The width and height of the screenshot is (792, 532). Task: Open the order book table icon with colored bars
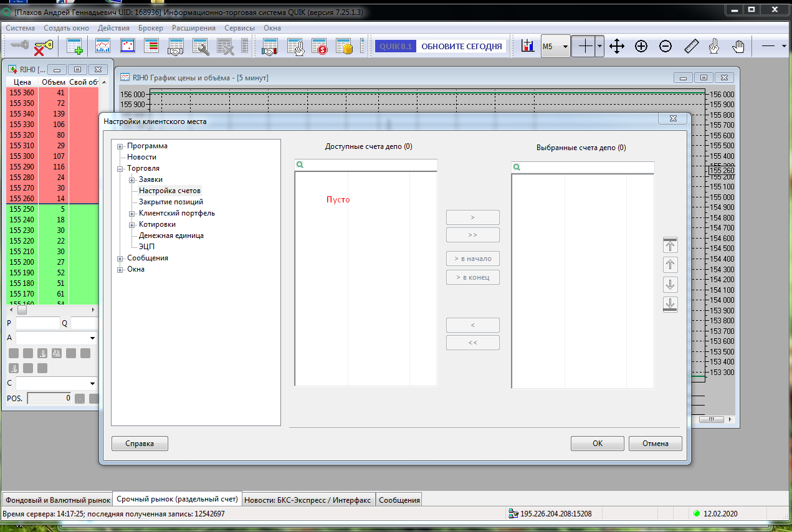[x=151, y=46]
